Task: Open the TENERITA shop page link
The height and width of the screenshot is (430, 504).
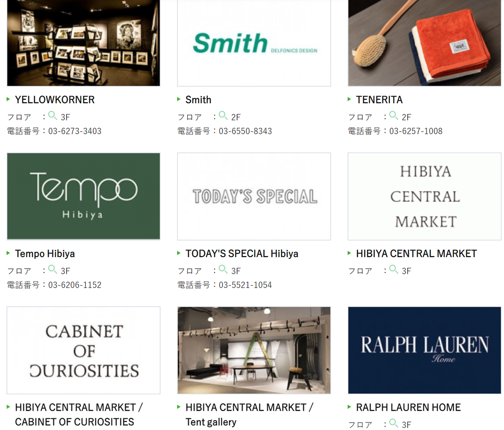Action: click(379, 100)
